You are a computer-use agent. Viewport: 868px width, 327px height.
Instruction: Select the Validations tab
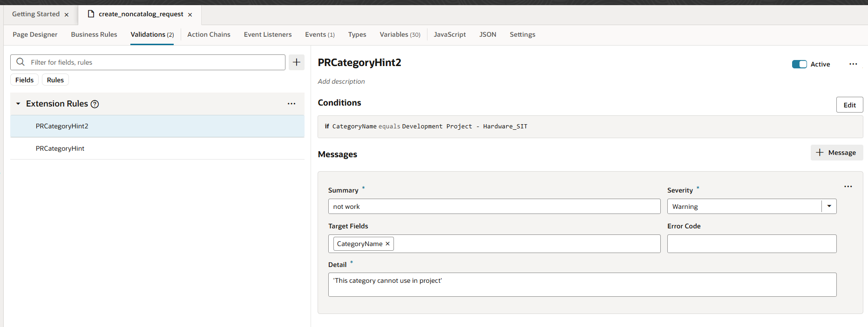pos(152,34)
